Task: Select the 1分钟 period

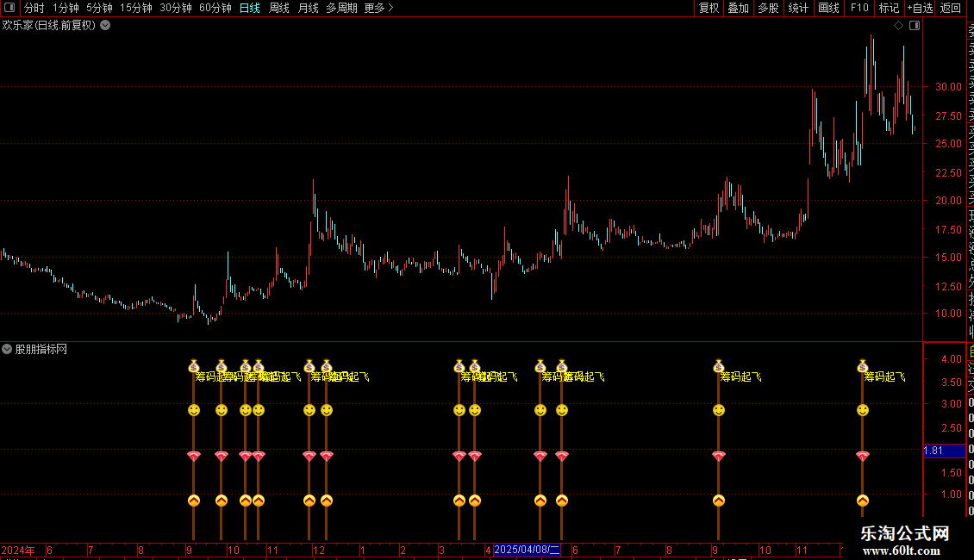Action: [x=66, y=8]
